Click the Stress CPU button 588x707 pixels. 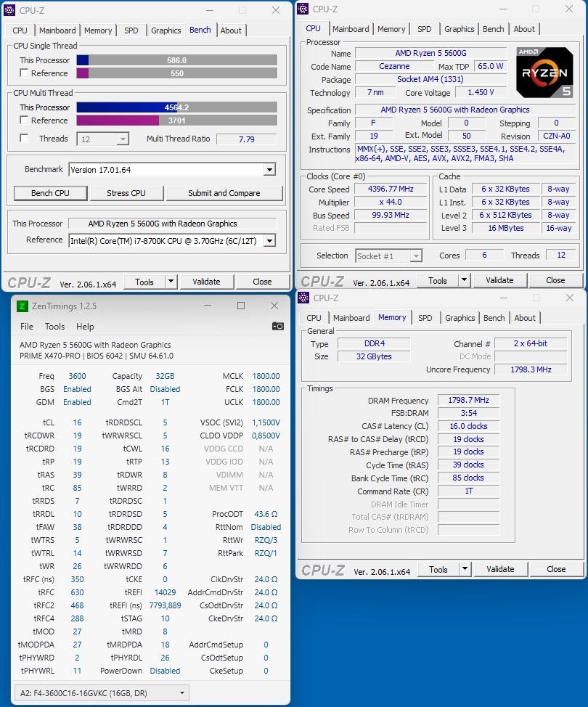(126, 193)
